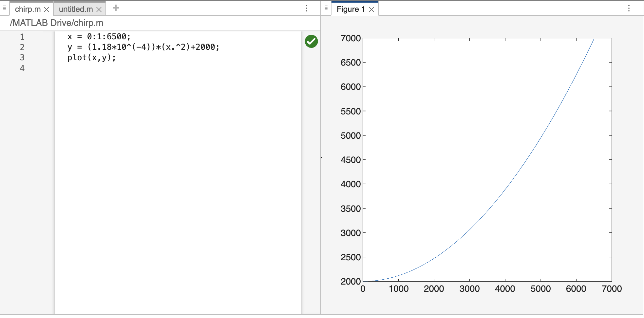This screenshot has width=644, height=318.
Task: Select line number 2 in gutter
Action: coord(22,47)
